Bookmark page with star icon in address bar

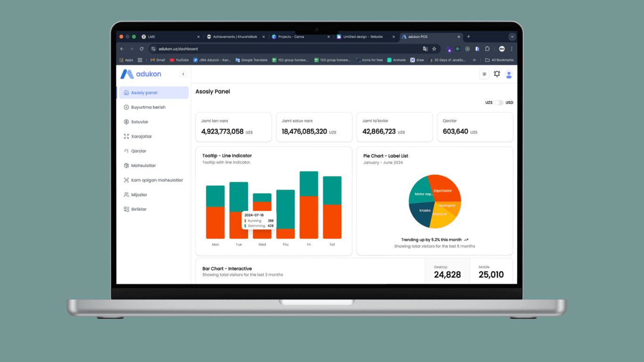[434, 49]
